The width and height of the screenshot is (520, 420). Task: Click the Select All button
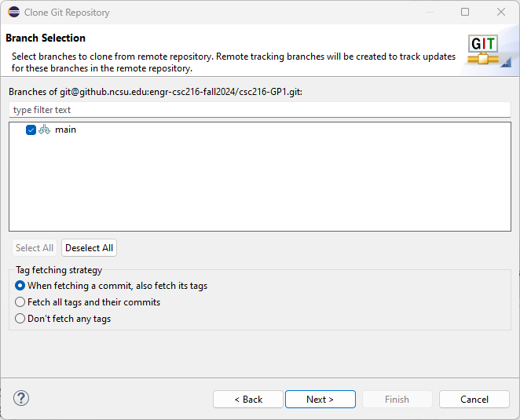point(35,248)
